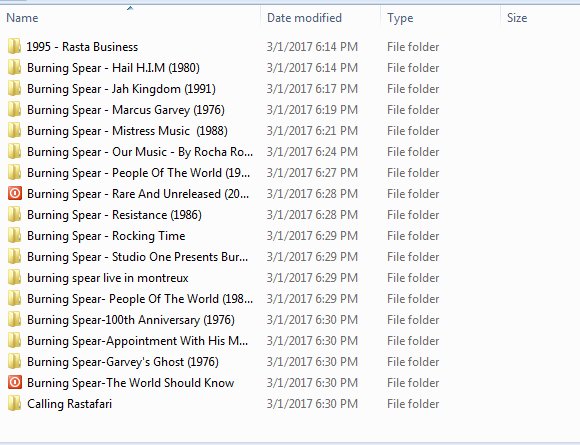Select the folder icon for Burning Spear- People Of The World (198...
This screenshot has width=580, height=445.
click(x=14, y=299)
